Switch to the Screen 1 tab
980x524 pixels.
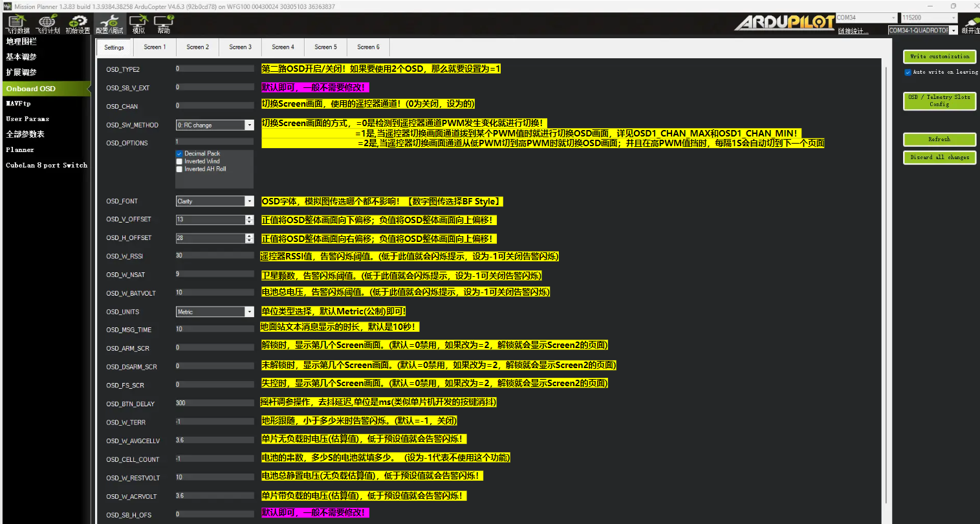(x=155, y=47)
